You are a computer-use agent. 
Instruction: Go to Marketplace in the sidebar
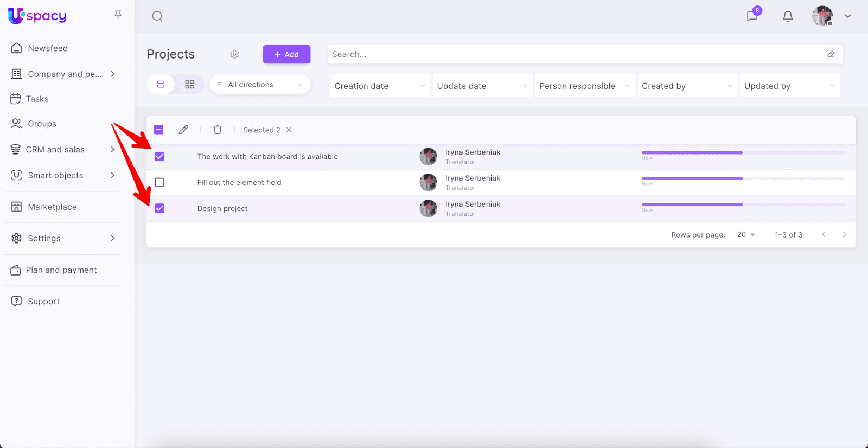tap(52, 207)
